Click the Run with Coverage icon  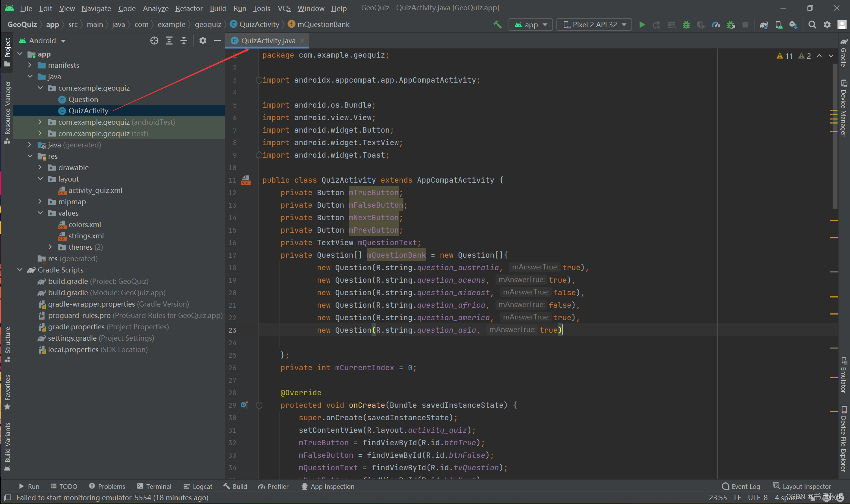tap(701, 25)
